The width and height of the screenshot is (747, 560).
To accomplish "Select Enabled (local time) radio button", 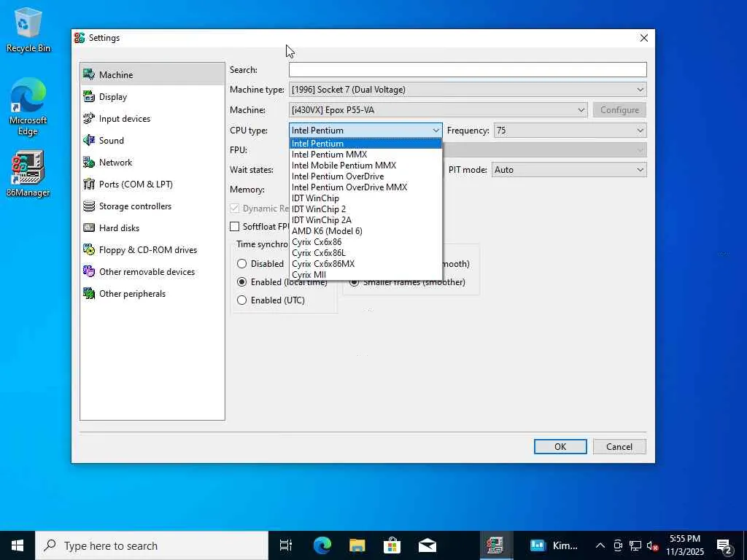I will [242, 282].
